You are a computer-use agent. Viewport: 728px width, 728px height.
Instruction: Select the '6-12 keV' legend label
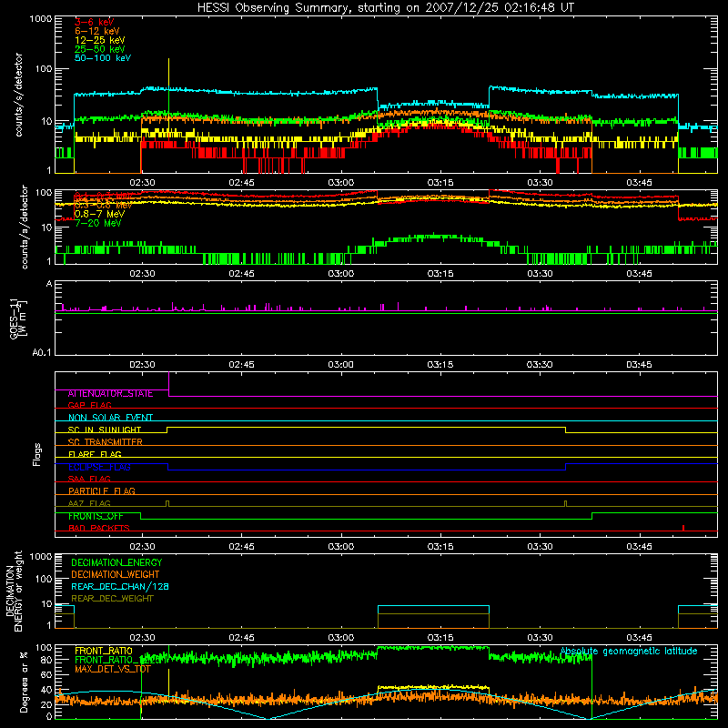[x=97, y=31]
